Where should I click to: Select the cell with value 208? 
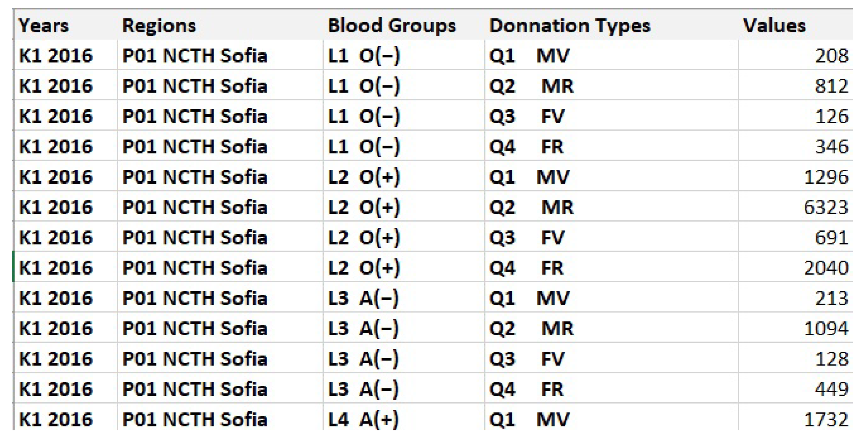click(831, 56)
